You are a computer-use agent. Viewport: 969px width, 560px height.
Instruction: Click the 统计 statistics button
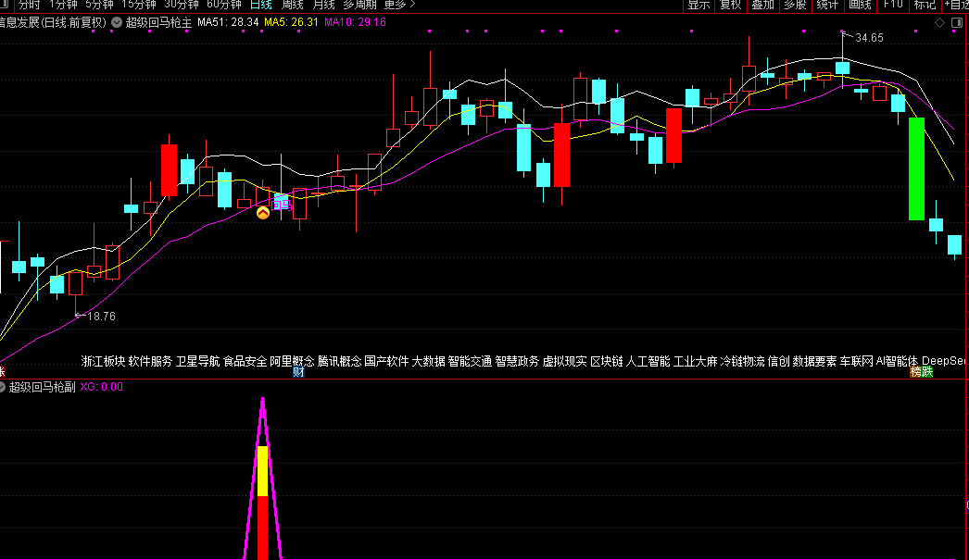coord(827,5)
